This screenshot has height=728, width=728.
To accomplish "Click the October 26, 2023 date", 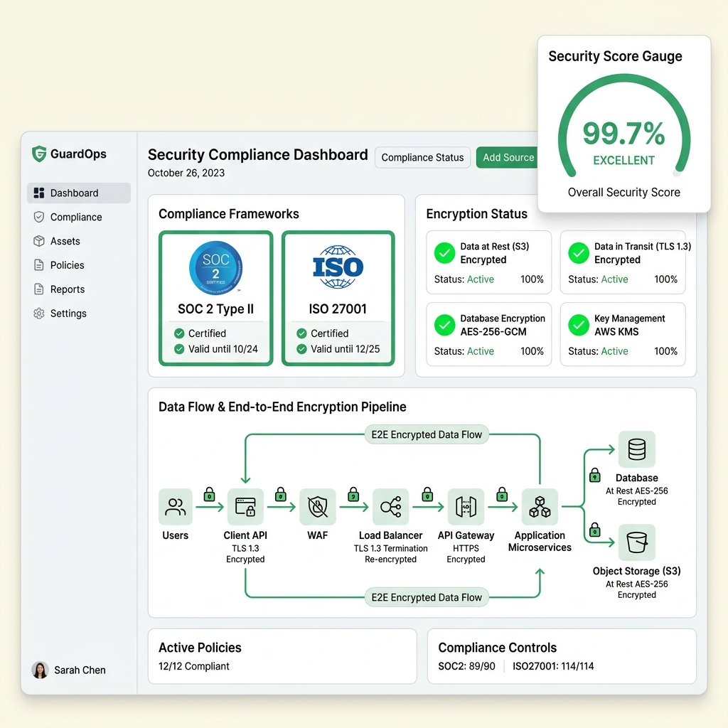I will (186, 173).
